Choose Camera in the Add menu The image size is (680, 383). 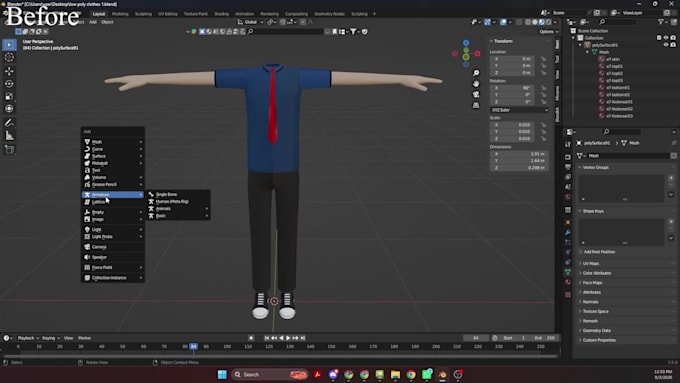coord(113,247)
